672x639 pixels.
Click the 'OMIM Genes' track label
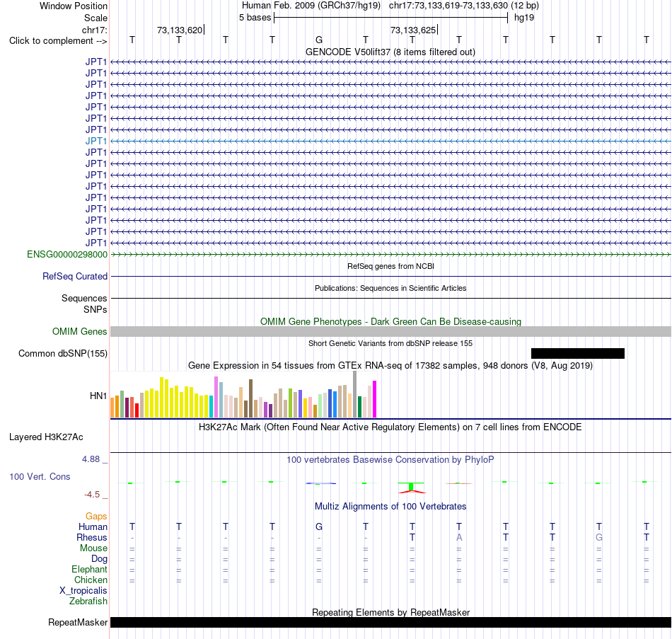(79, 331)
